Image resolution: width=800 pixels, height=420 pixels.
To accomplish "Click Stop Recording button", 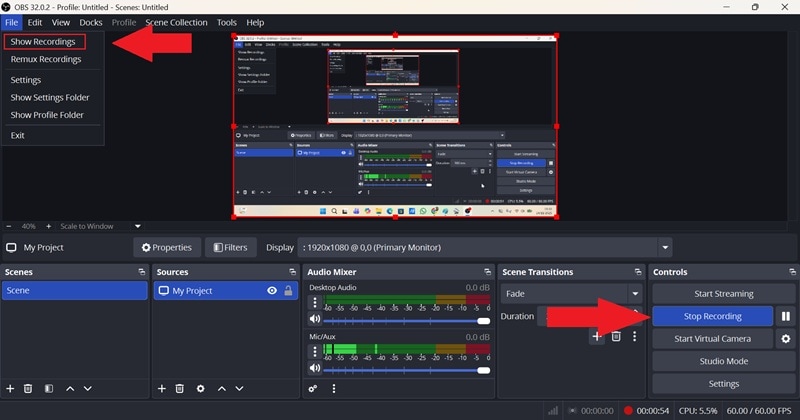I will click(712, 316).
